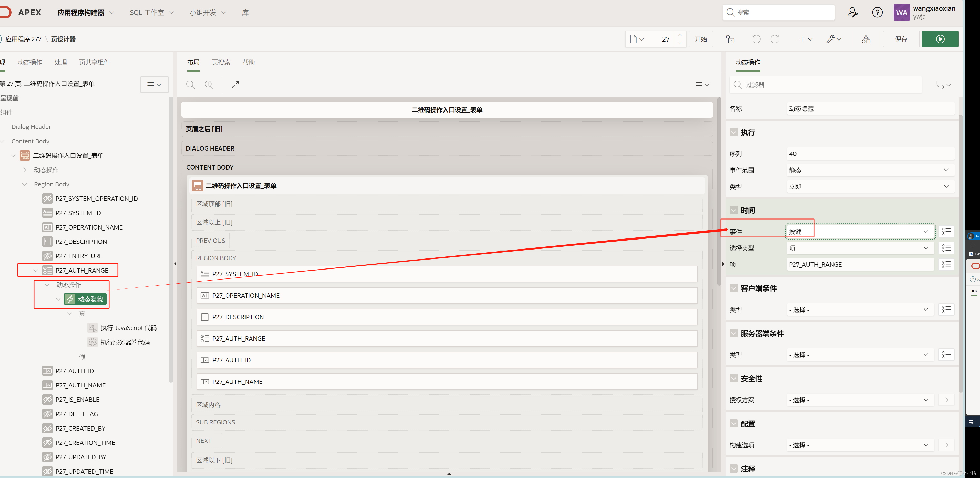Open the administration user-wrench icon
The image size is (980, 478).
pos(853,13)
